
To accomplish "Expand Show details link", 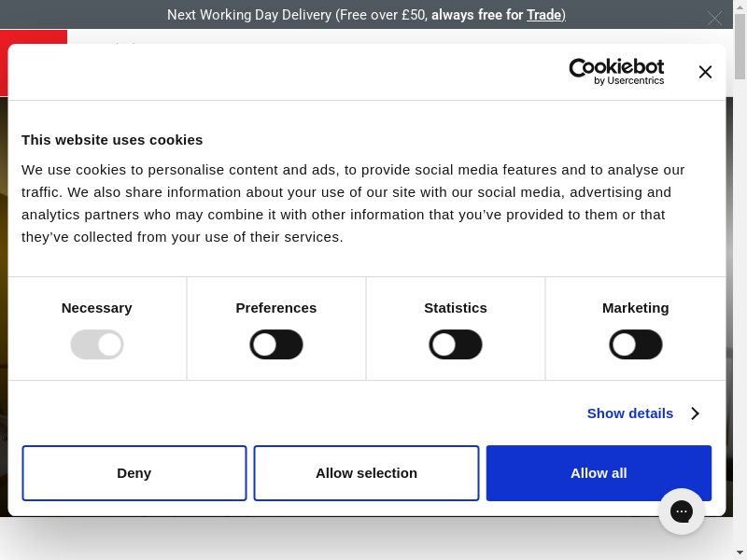I will point(629,413).
